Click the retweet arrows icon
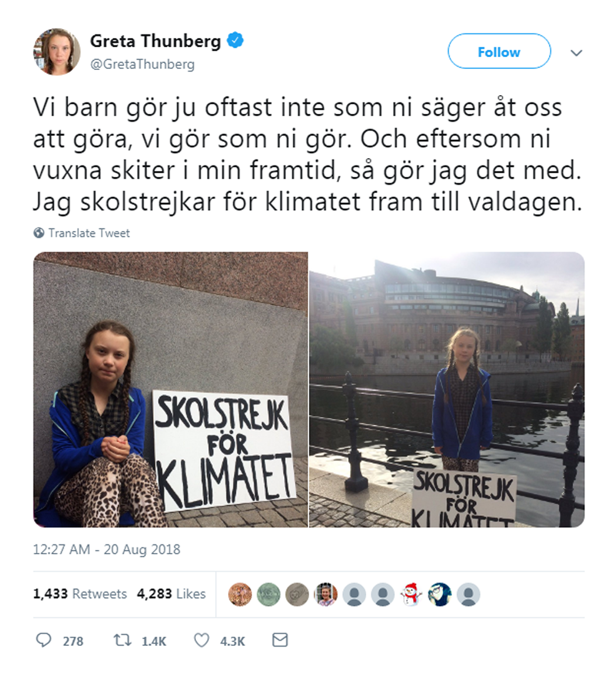Image resolution: width=616 pixels, height=678 pixels. 123,640
